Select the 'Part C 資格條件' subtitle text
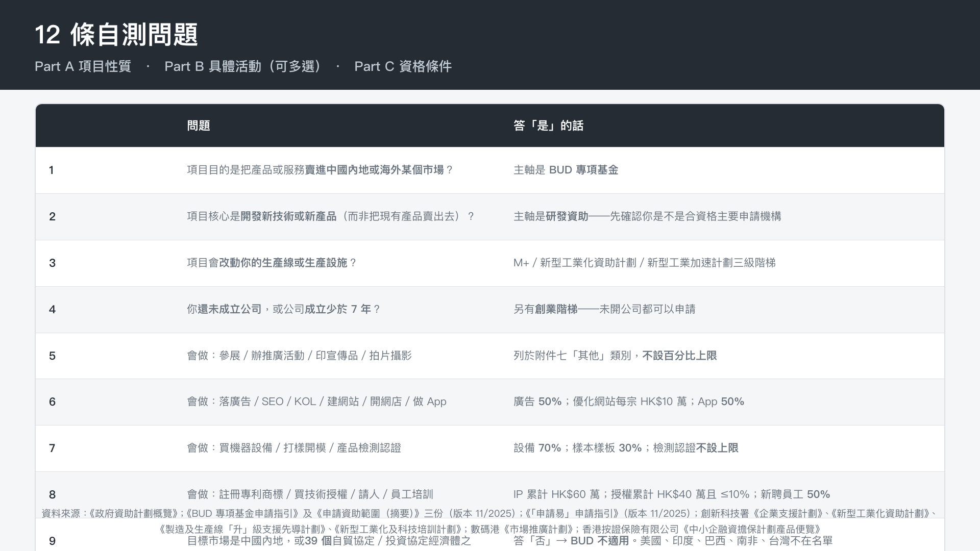This screenshot has width=980, height=551. coord(403,66)
